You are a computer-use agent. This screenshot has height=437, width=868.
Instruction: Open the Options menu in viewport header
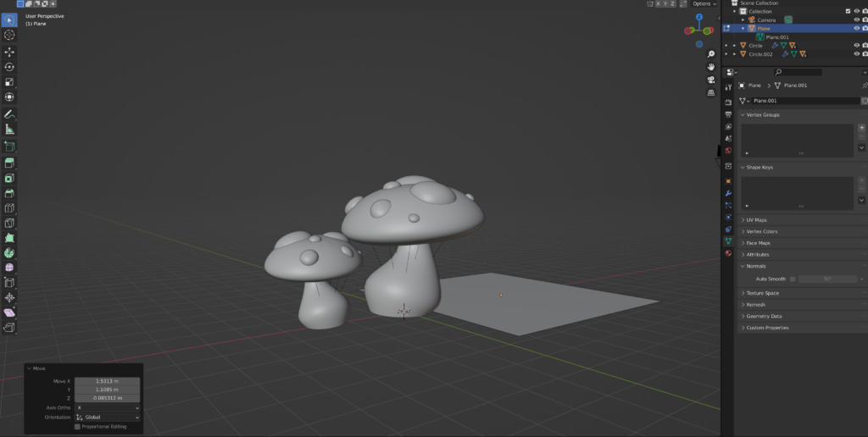(703, 4)
